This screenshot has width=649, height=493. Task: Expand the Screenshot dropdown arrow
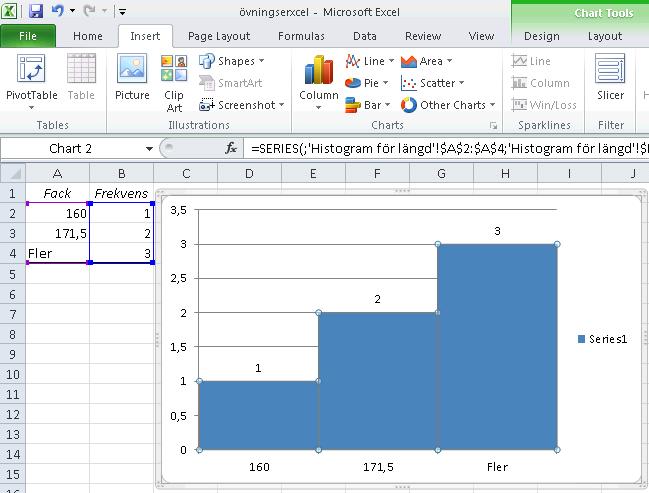pos(281,105)
